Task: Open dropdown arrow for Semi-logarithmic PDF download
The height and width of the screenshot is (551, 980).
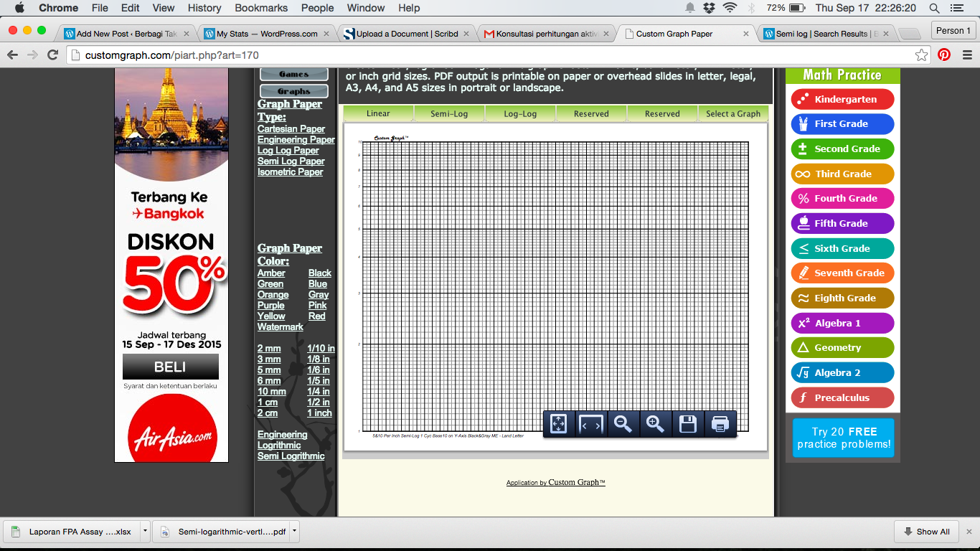Action: 294,532
